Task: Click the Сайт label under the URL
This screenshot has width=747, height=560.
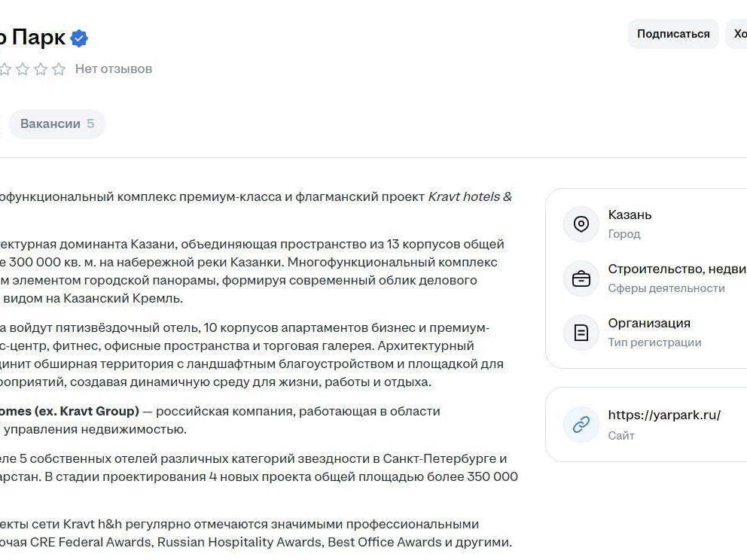Action: coord(621,436)
